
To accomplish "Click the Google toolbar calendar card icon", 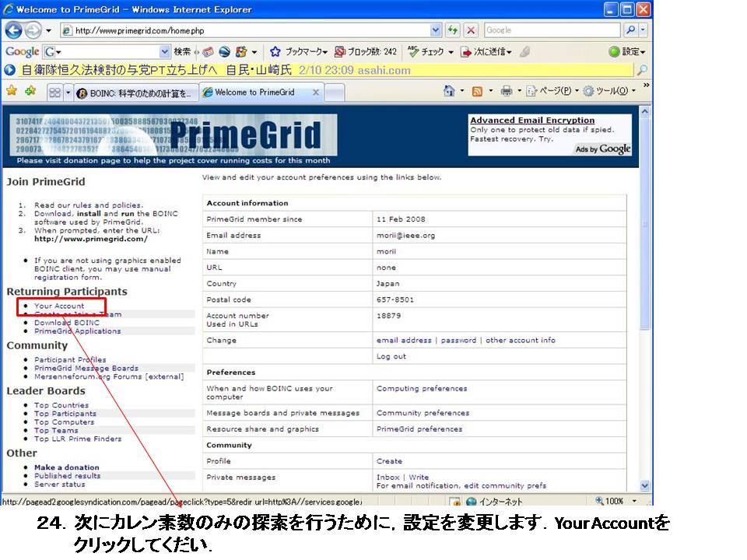I will pos(208,51).
